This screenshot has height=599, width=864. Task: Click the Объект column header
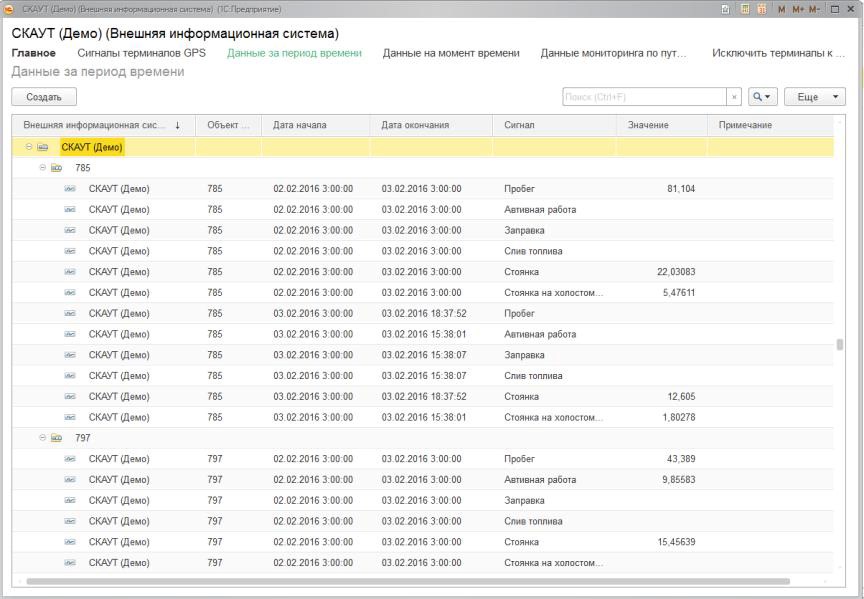228,125
